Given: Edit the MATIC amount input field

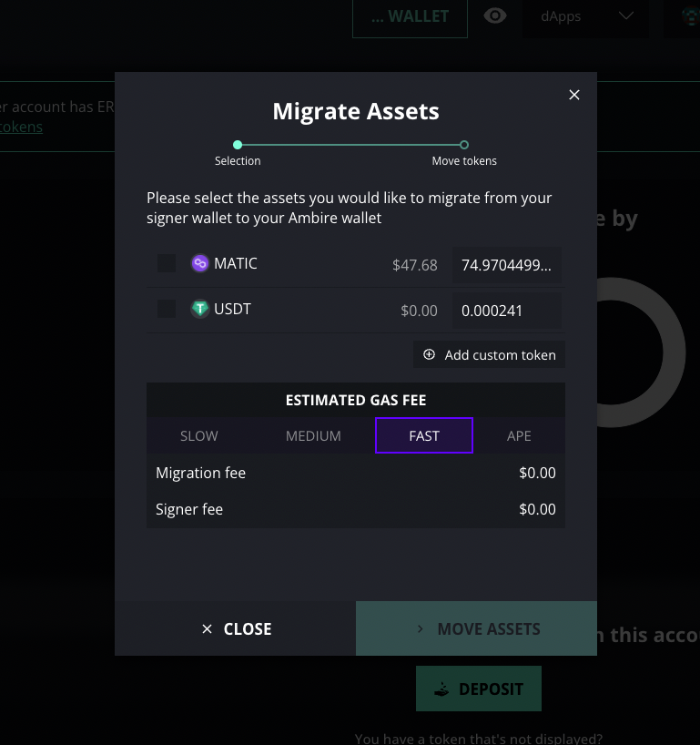Looking at the screenshot, I should pos(507,265).
